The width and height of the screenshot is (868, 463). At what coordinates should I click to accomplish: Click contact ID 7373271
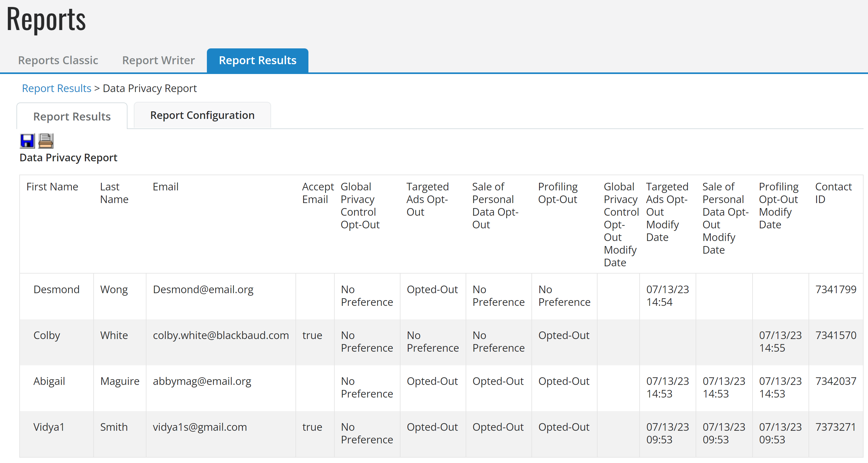(835, 427)
